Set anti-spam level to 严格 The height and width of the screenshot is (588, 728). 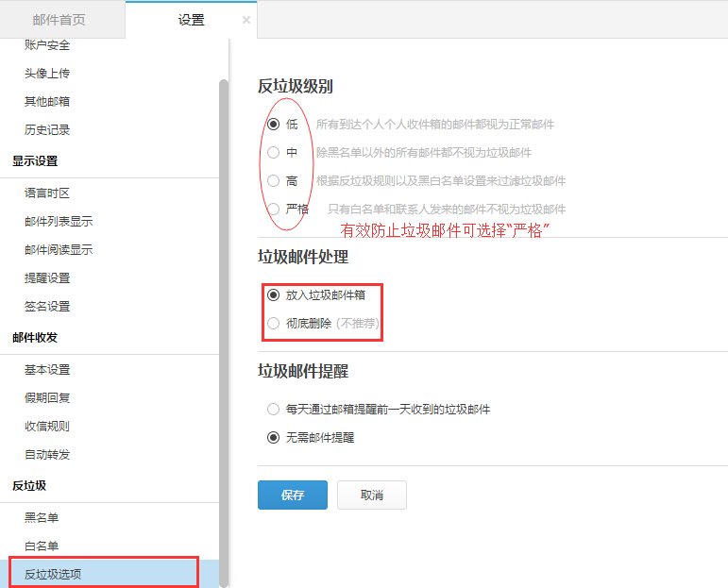pos(274,209)
